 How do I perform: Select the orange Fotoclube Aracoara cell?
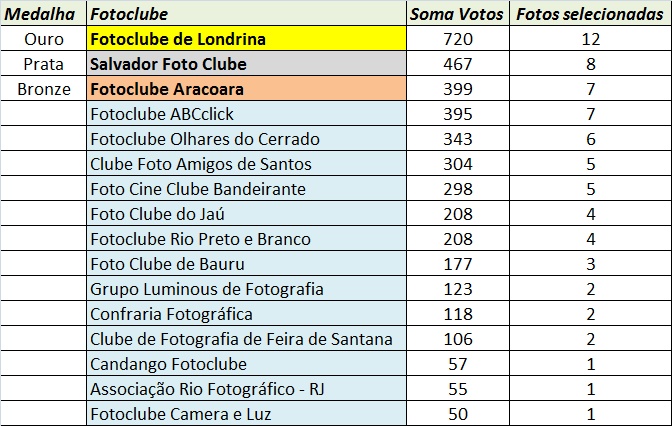point(246,89)
